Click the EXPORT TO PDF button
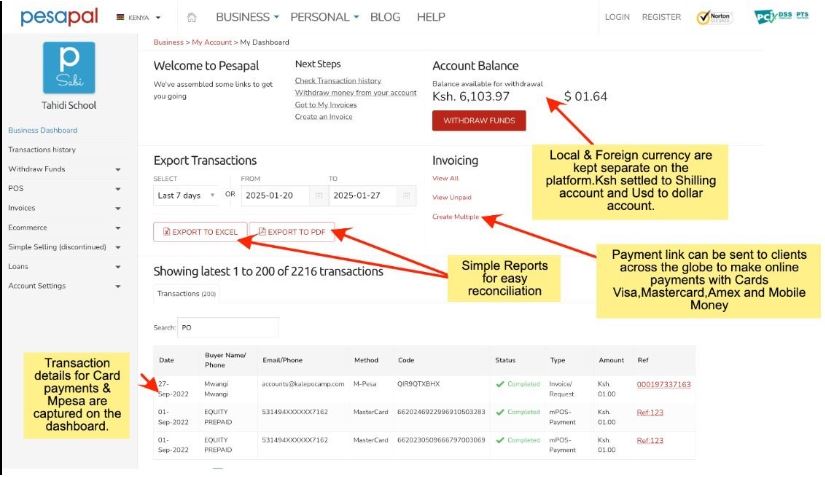The height and width of the screenshot is (477, 825). 291,232
